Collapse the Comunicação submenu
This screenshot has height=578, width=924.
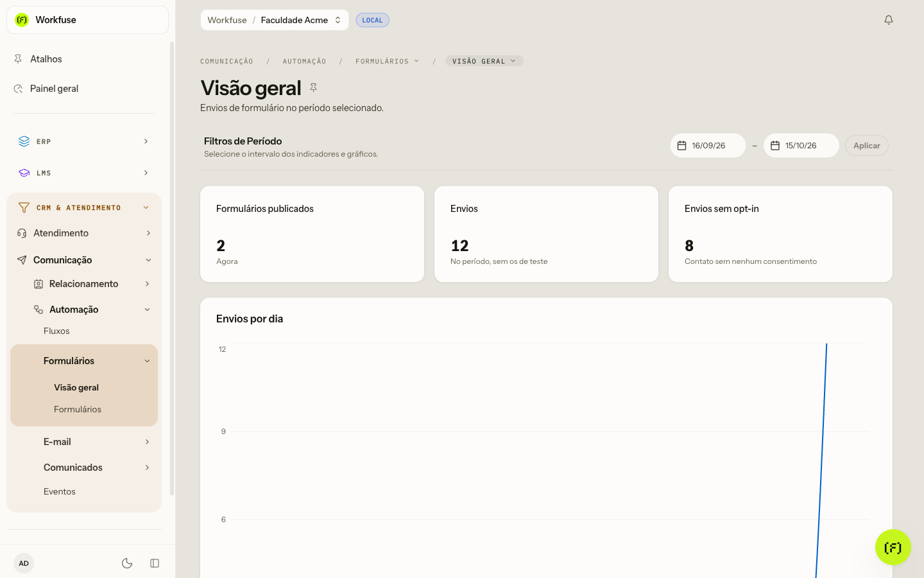[x=148, y=260]
